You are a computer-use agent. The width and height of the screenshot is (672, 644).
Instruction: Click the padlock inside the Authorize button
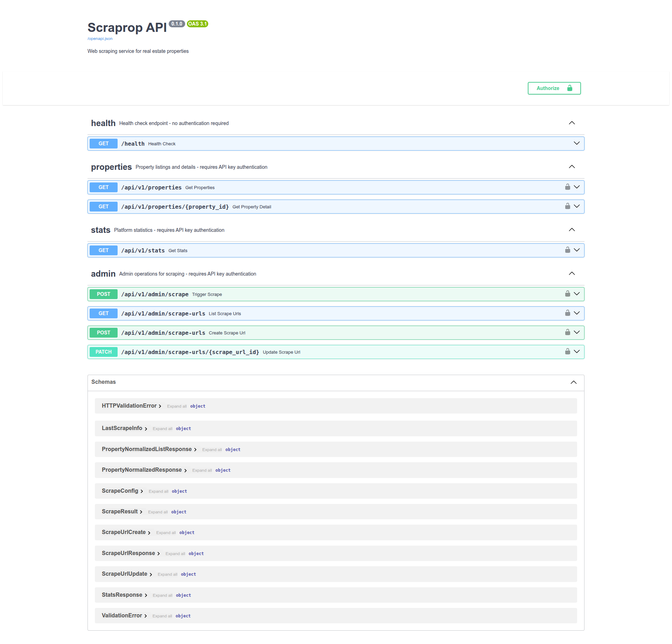point(570,88)
